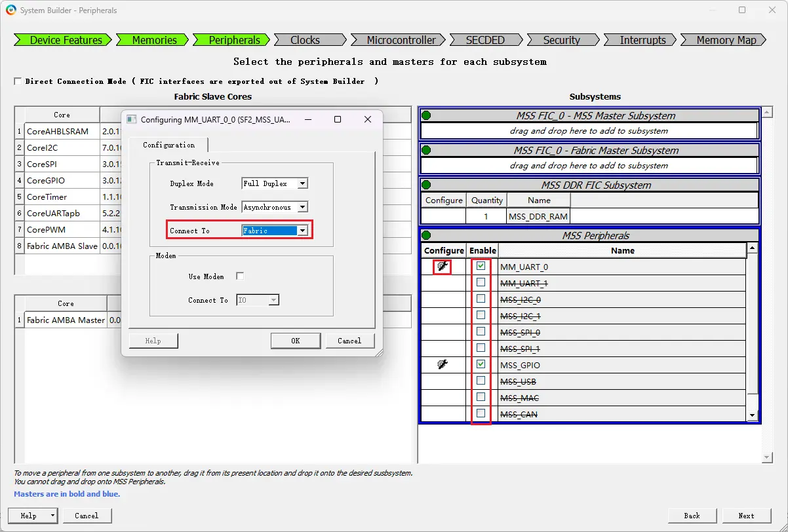
Task: Check the Use Modem checkbox
Action: 240,276
